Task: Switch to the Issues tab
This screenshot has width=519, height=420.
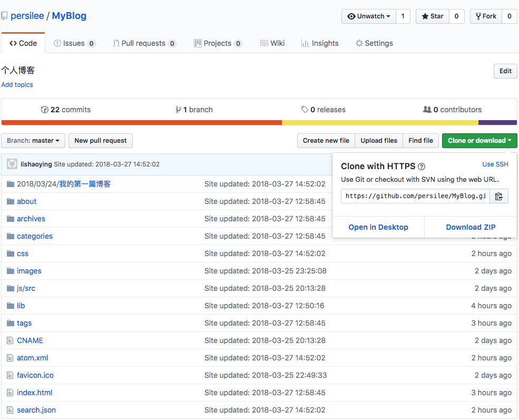Action: (74, 43)
